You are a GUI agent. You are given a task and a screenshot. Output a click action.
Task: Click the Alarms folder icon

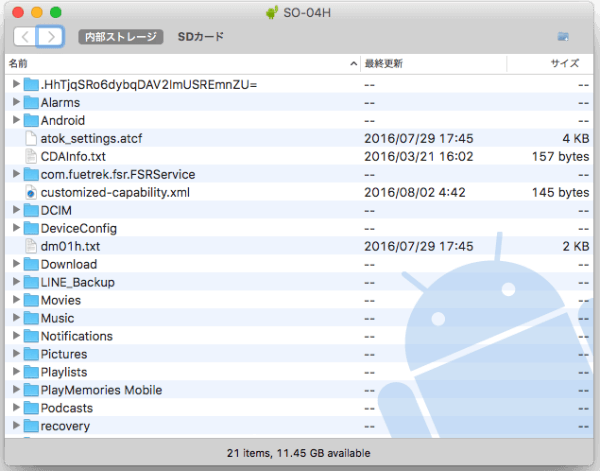point(31,103)
